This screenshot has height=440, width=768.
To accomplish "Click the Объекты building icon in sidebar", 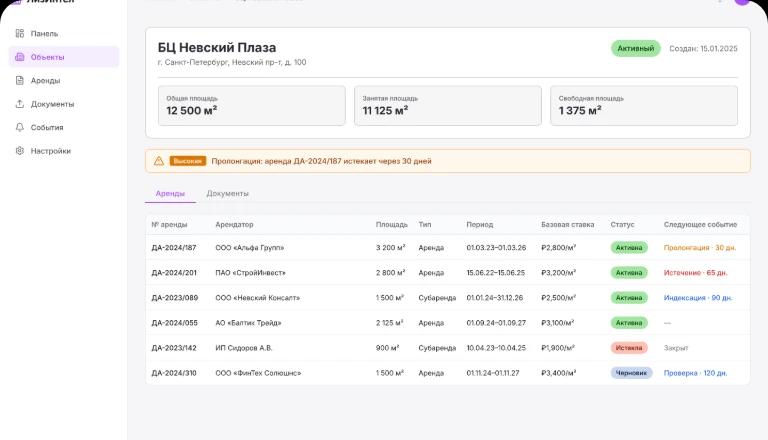I will click(x=19, y=57).
